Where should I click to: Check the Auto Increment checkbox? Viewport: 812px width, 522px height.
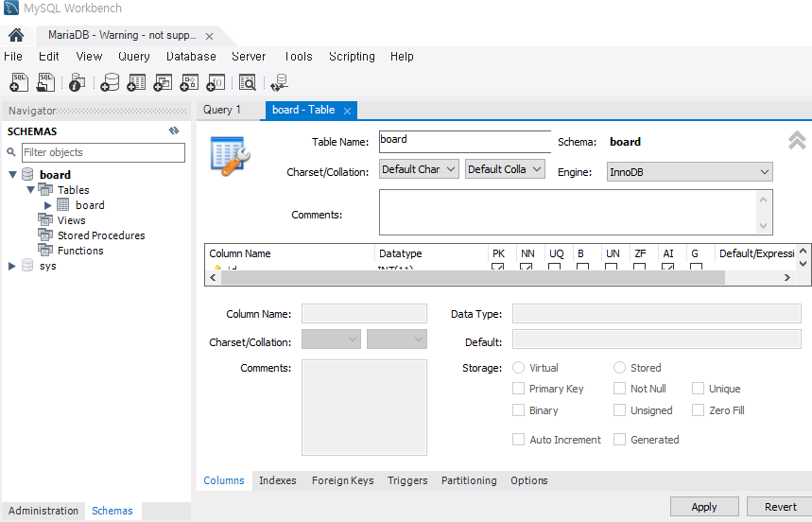518,439
